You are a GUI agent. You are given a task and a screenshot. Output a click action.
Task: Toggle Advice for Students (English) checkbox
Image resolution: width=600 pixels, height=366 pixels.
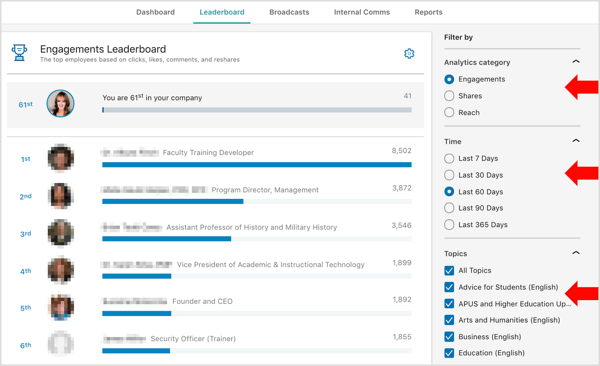(449, 287)
